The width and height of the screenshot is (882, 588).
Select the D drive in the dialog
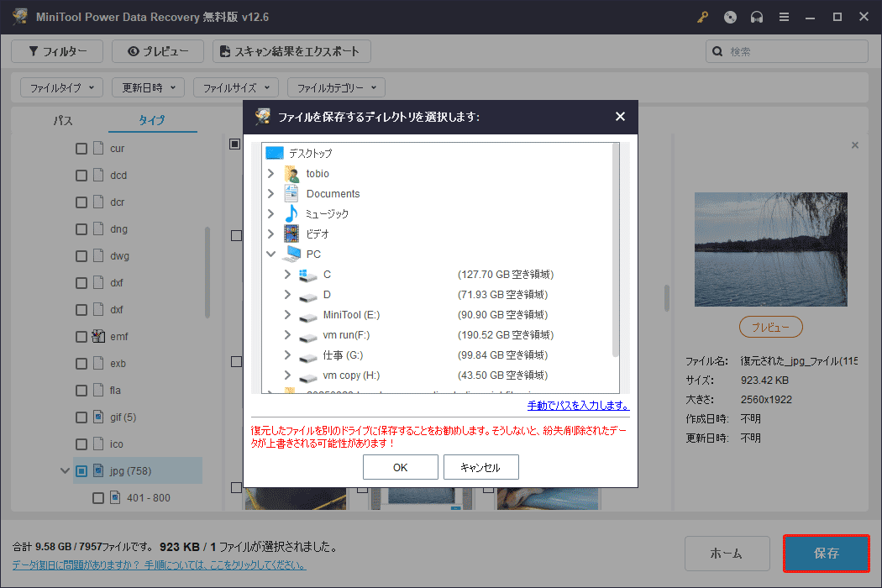(x=325, y=294)
